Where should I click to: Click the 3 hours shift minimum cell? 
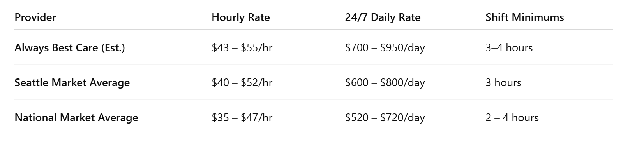pos(503,83)
